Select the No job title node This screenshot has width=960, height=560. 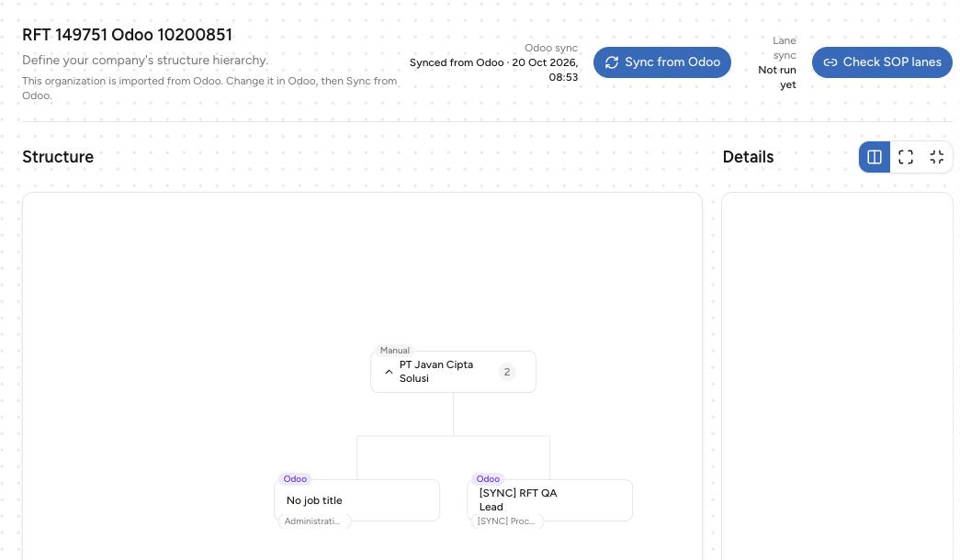[x=357, y=500]
